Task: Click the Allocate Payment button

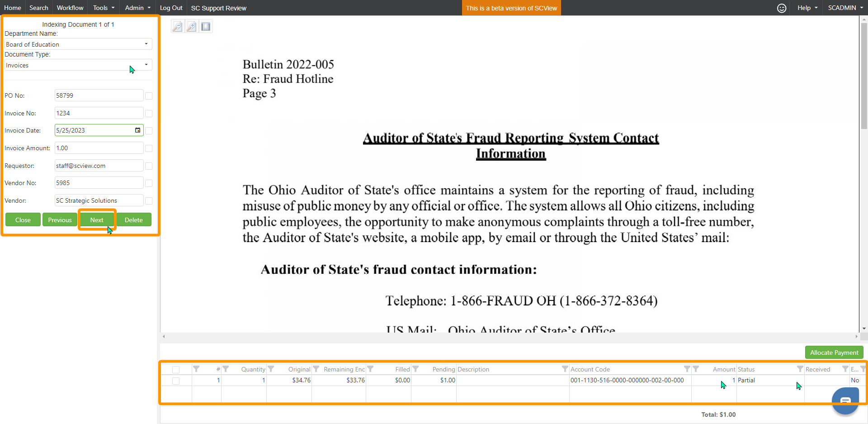Action: coord(834,353)
